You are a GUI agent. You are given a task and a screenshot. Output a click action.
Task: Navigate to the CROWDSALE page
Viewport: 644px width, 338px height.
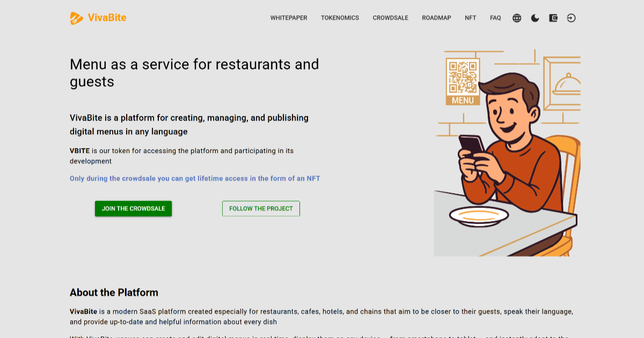pos(391,18)
